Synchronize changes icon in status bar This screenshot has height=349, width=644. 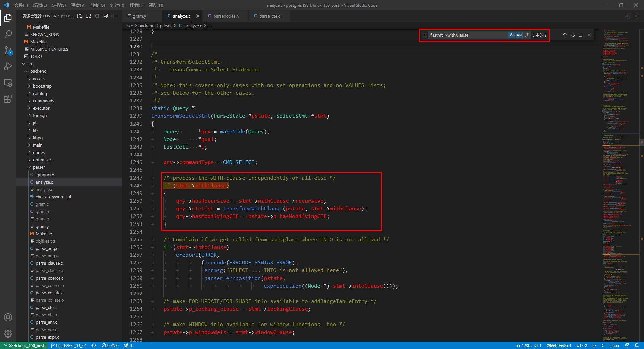[x=94, y=345]
